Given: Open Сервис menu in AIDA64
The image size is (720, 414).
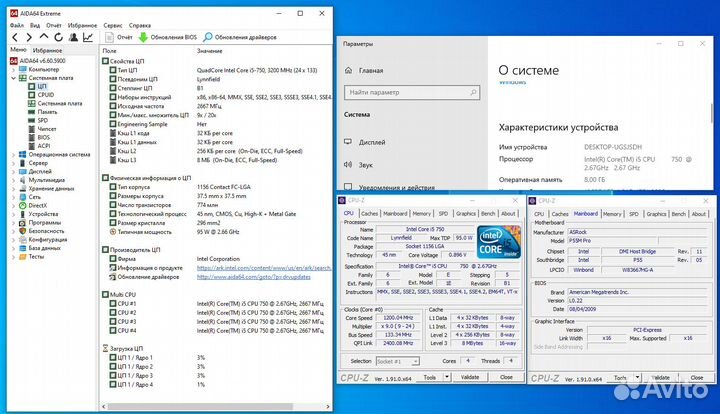Looking at the screenshot, I should coord(112,25).
